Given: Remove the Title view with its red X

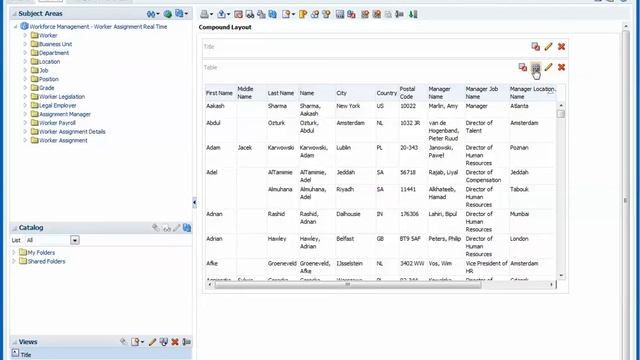Looking at the screenshot, I should point(561,47).
